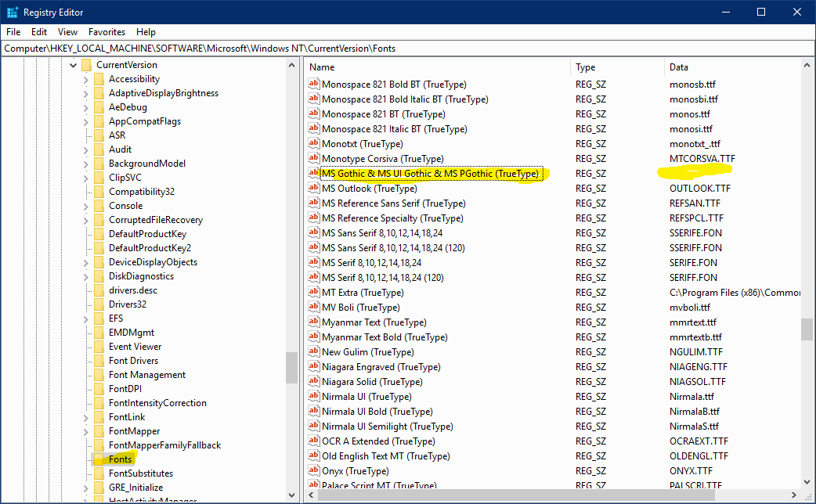Click the SSERIFE.FON data cell
Screen dimensions: 816x504
click(695, 233)
